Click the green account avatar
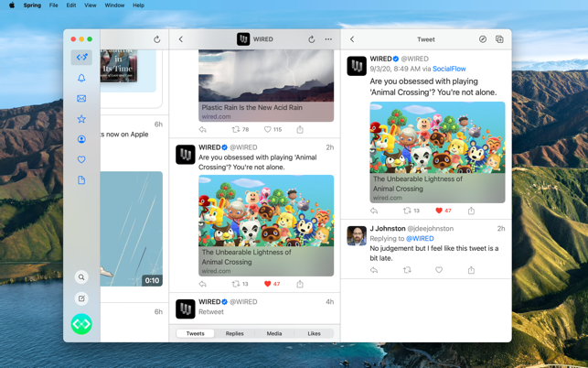This screenshot has height=368, width=588. coord(81,324)
